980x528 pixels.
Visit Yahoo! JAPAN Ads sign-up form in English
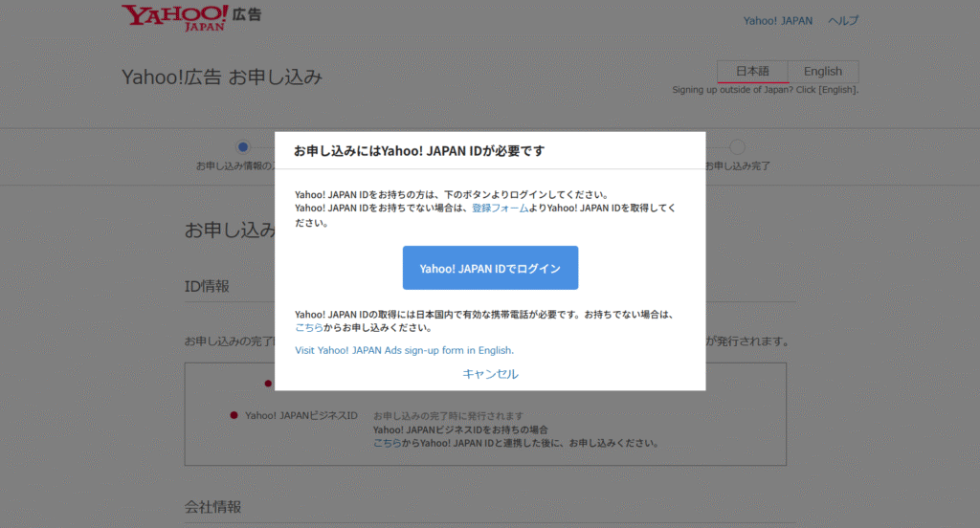pyautogui.click(x=405, y=350)
